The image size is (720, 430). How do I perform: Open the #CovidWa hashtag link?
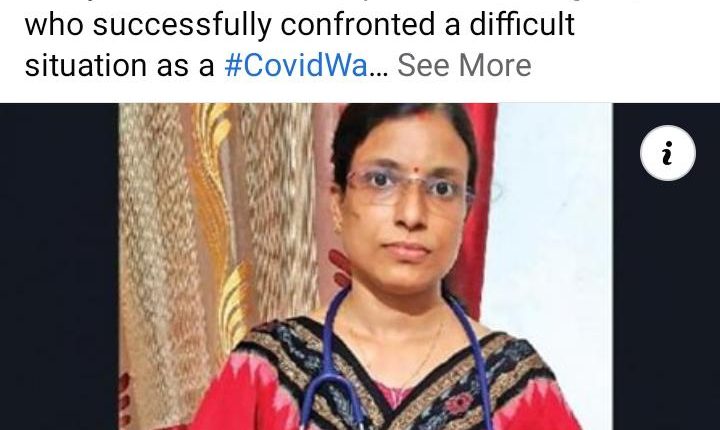pos(296,65)
